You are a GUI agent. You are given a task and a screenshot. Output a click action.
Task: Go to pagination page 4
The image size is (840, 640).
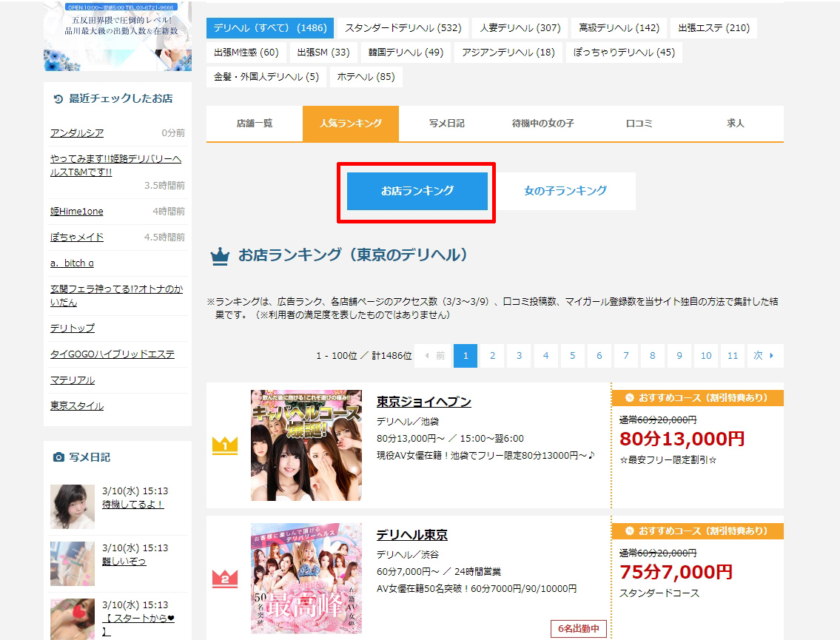pos(546,356)
